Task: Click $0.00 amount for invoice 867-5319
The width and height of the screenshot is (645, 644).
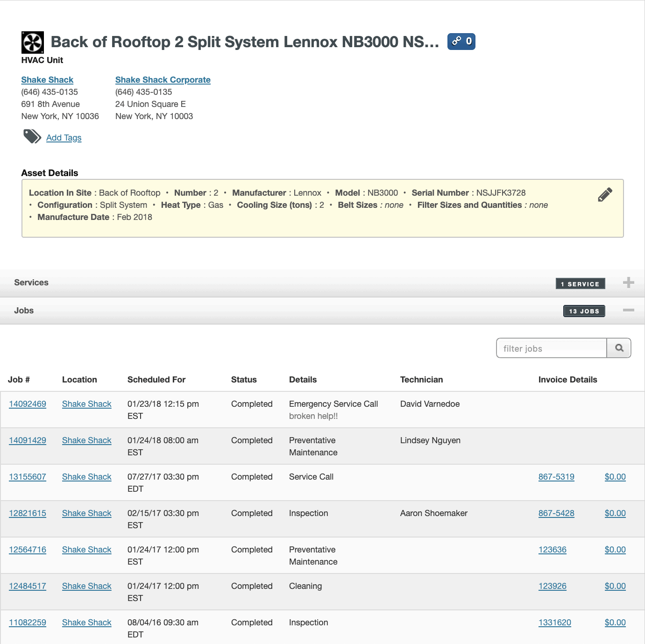Action: pos(615,477)
